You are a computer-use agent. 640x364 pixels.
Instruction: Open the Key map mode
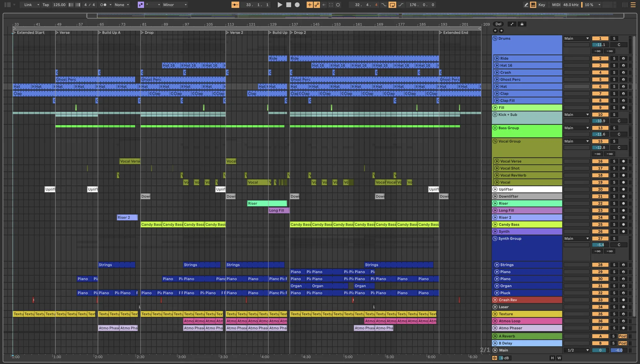[x=542, y=5]
